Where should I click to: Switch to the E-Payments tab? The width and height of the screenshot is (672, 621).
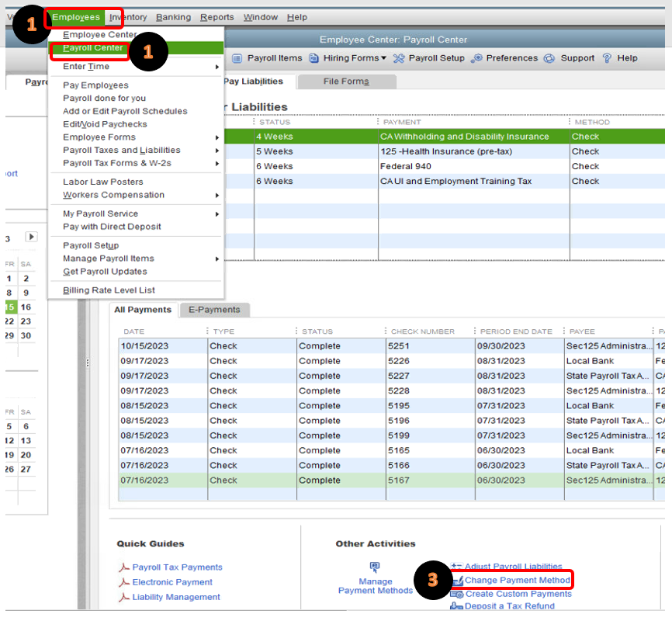click(x=214, y=310)
